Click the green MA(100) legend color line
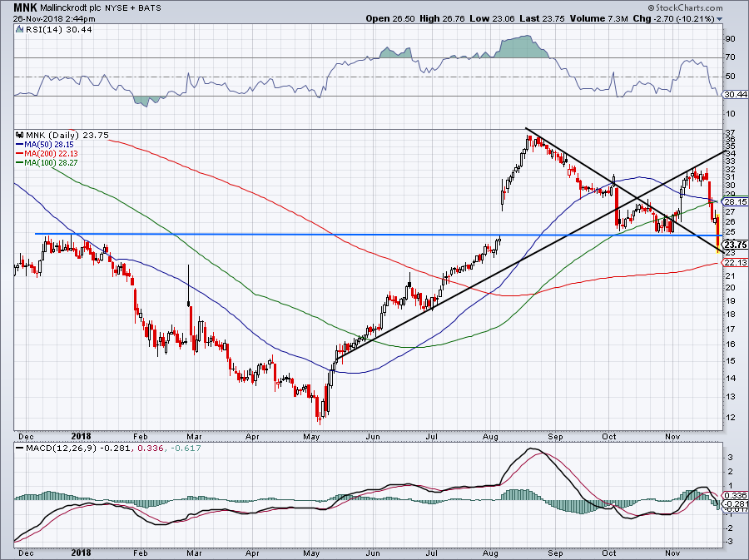749x560 pixels. pyautogui.click(x=20, y=163)
